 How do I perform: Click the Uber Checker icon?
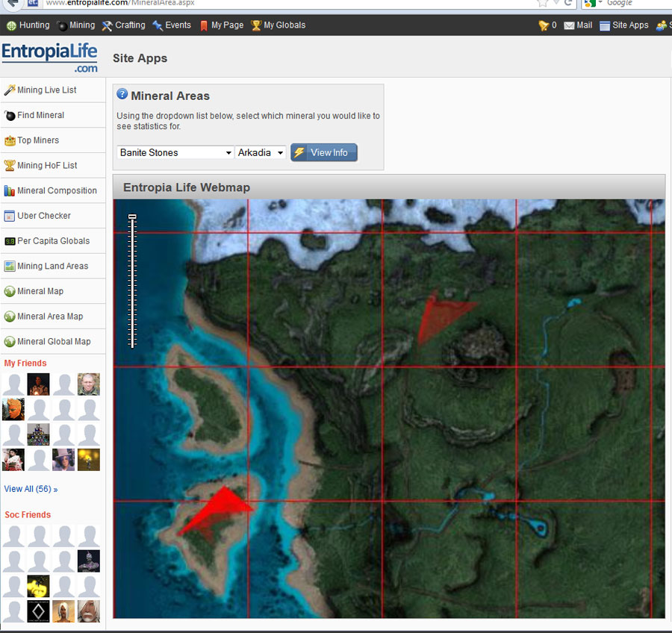(10, 216)
